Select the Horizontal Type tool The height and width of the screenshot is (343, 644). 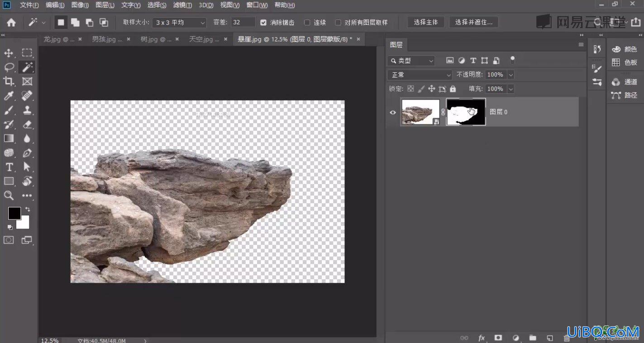(x=9, y=167)
